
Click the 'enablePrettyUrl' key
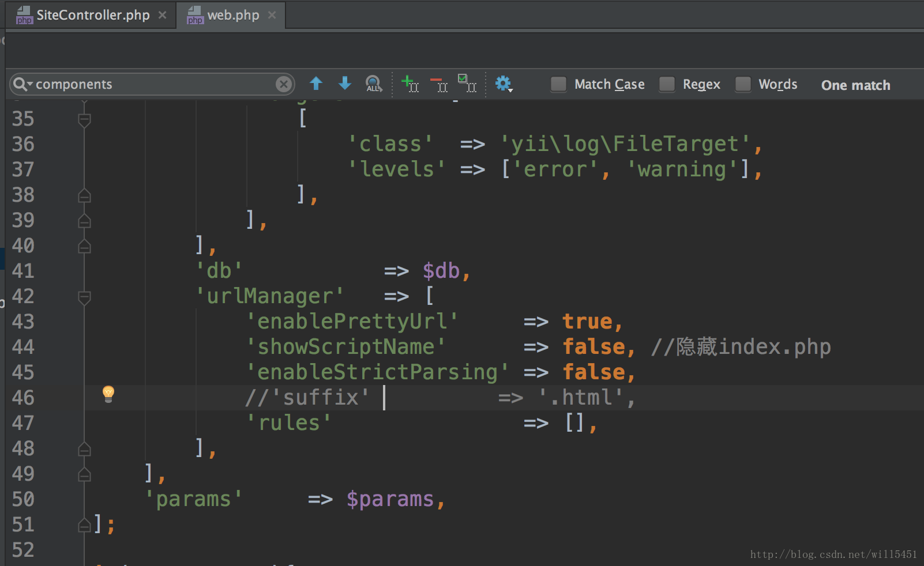pos(352,322)
